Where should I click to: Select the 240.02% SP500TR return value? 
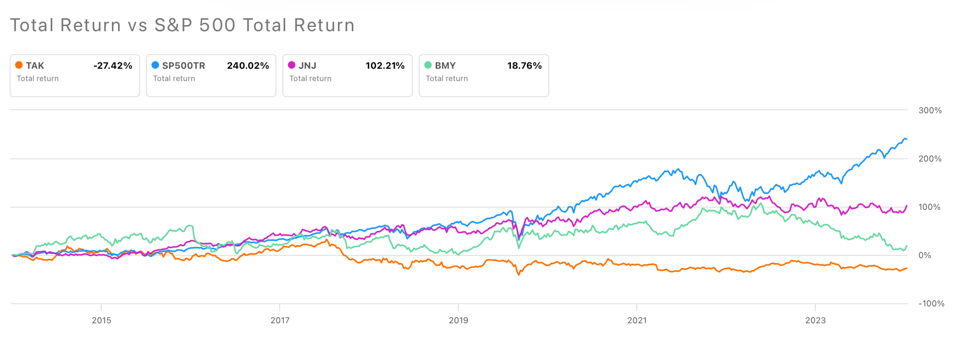pos(248,66)
